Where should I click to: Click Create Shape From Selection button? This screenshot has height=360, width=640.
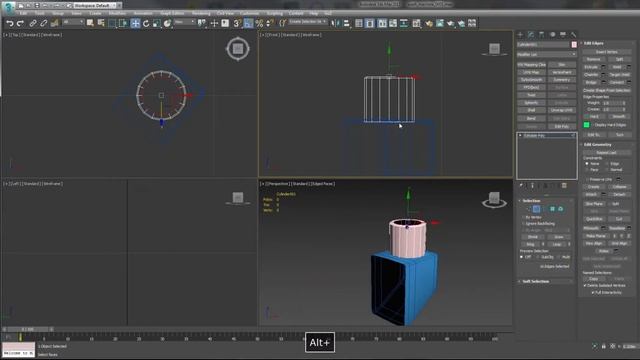click(x=607, y=90)
